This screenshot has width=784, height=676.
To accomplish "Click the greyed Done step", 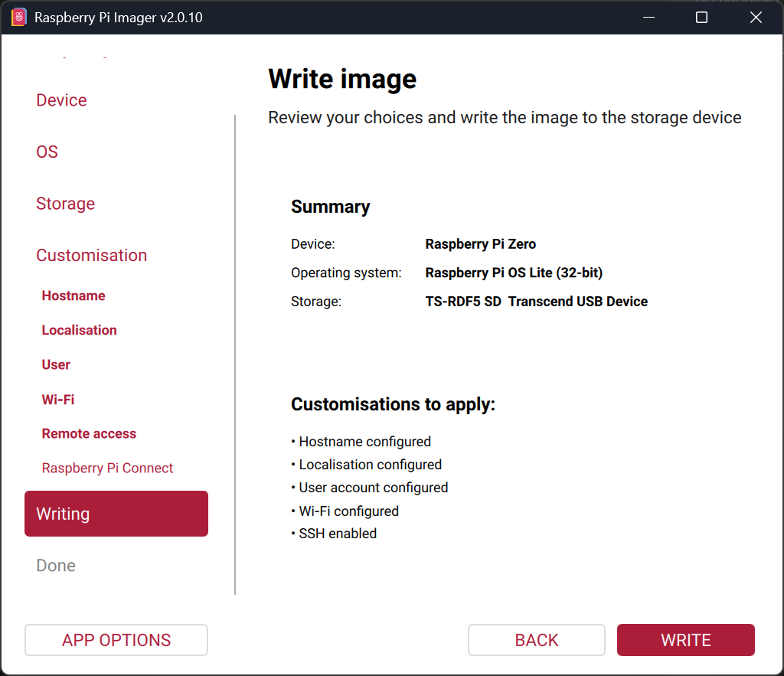I will (x=56, y=566).
